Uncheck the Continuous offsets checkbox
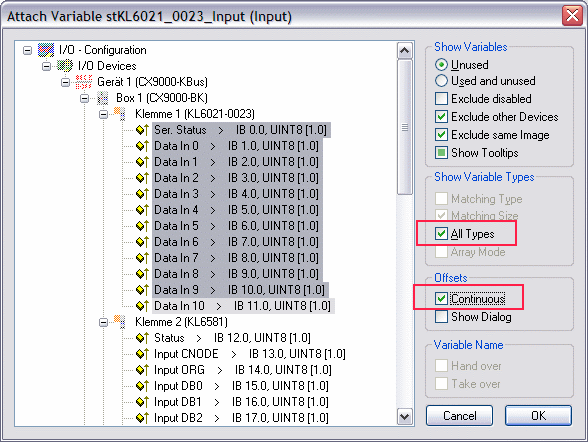588x442 pixels. (x=441, y=299)
